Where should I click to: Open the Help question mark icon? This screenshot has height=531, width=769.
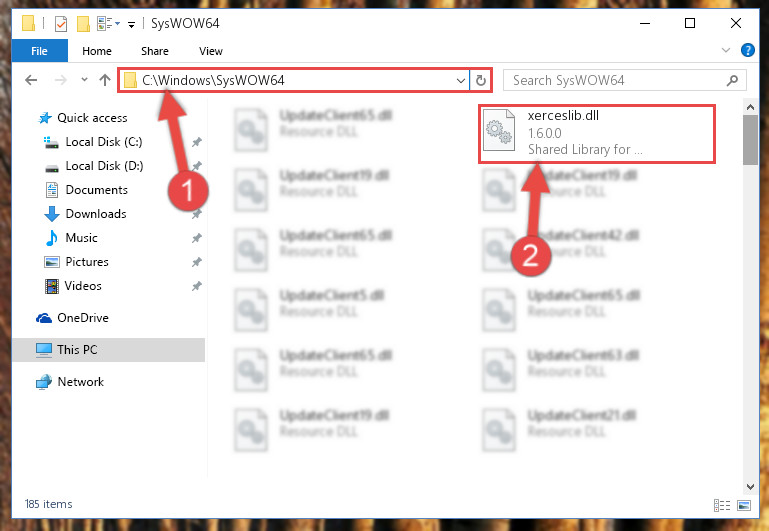pos(747,50)
